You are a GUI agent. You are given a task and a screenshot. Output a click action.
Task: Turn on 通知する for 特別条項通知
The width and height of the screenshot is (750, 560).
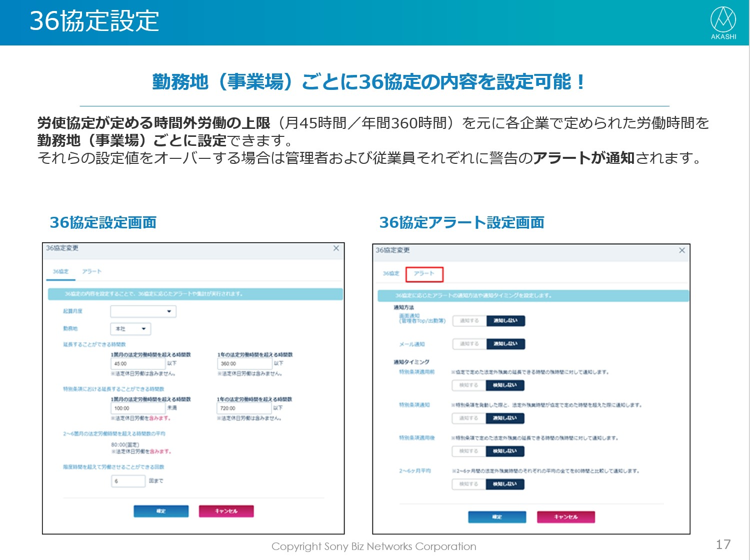coord(469,418)
